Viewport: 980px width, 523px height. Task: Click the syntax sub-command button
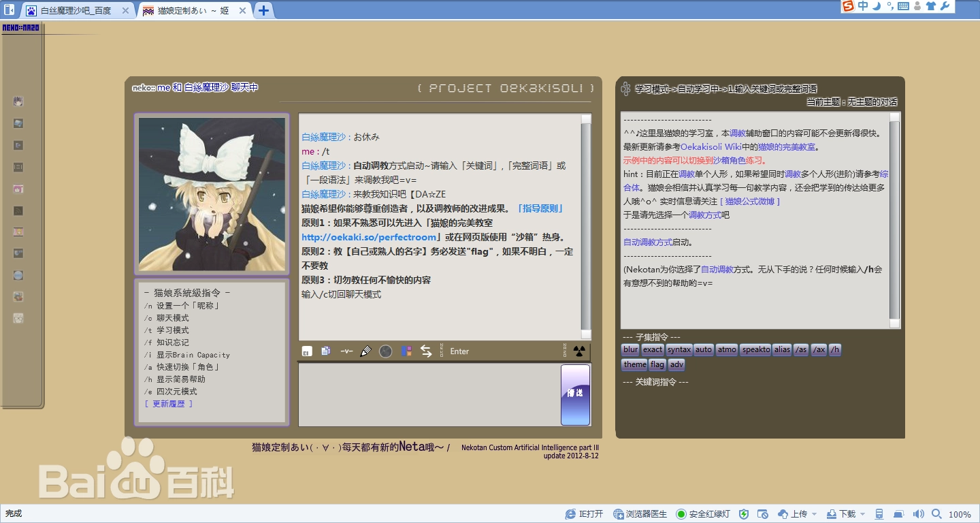[x=679, y=349]
